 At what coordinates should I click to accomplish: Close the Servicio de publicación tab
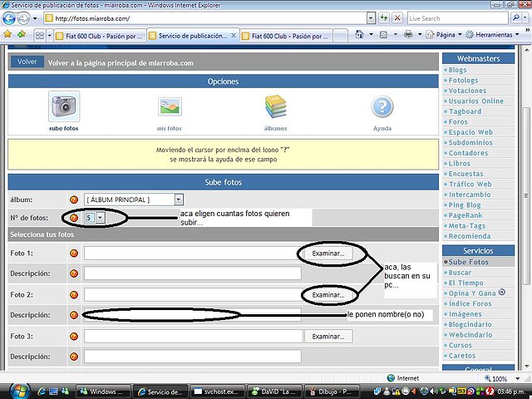(234, 35)
